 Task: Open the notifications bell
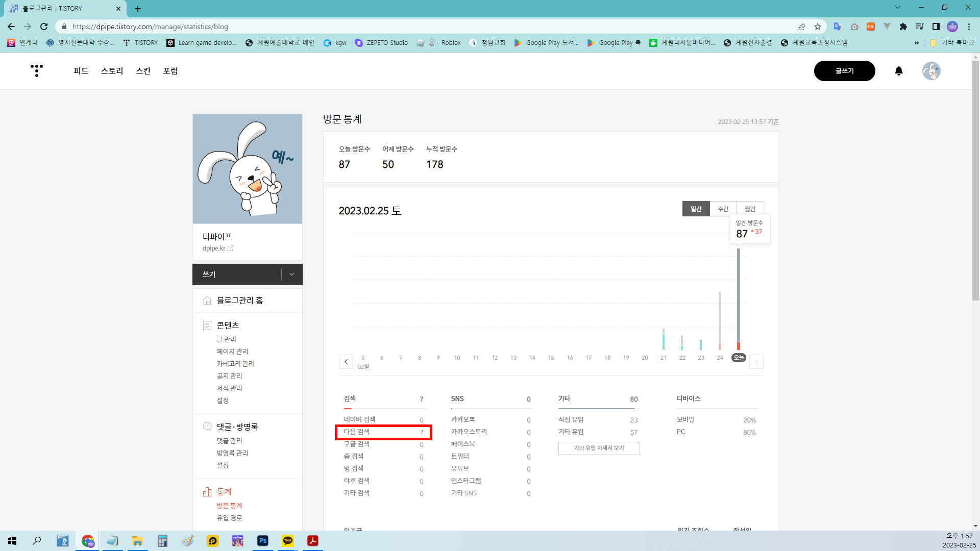pos(899,71)
